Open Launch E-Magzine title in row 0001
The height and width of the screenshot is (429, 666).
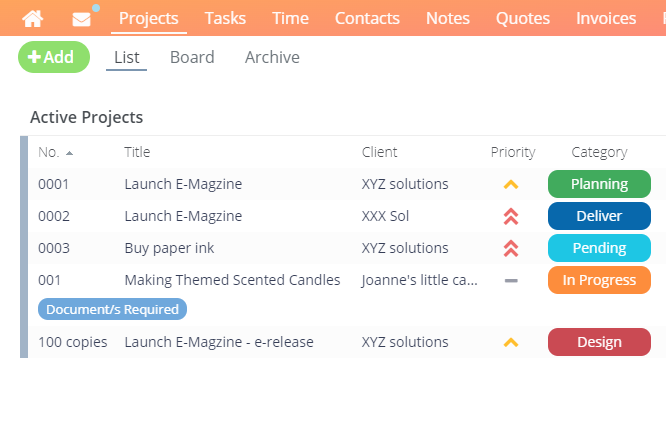[x=183, y=184]
